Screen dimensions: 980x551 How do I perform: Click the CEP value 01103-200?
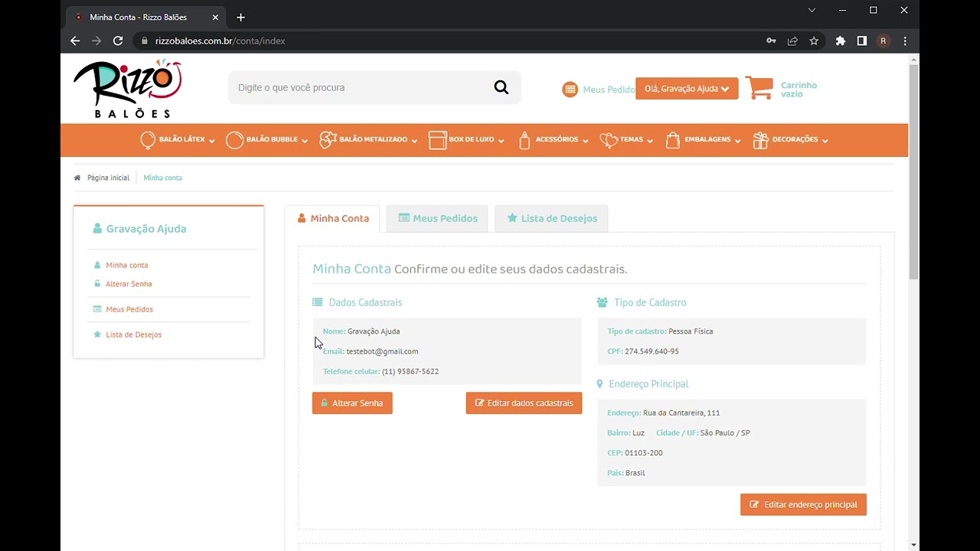coord(644,453)
